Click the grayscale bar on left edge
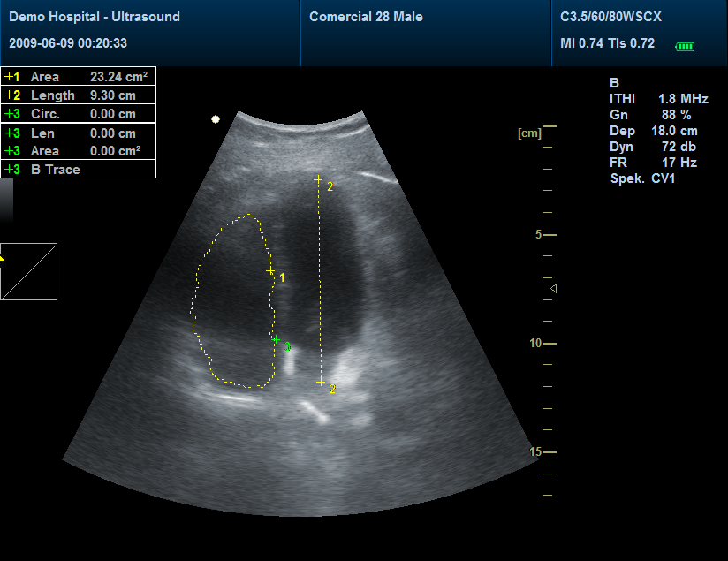This screenshot has height=561, width=728. pos(6,199)
